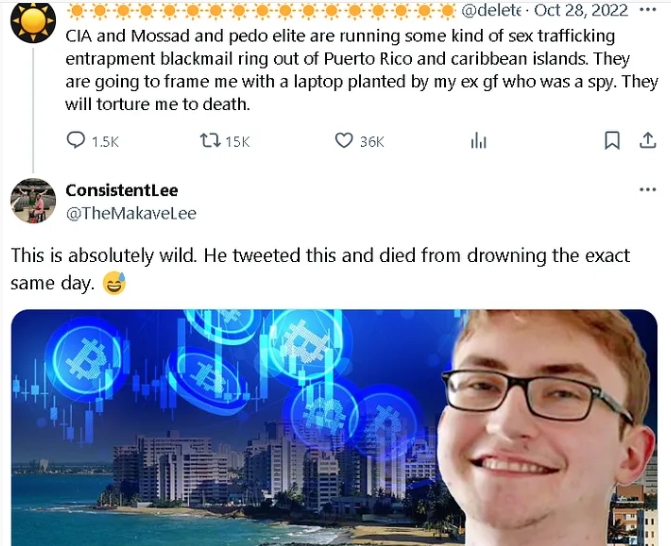The width and height of the screenshot is (671, 546).
Task: Click the 36K like count
Action: (x=372, y=142)
